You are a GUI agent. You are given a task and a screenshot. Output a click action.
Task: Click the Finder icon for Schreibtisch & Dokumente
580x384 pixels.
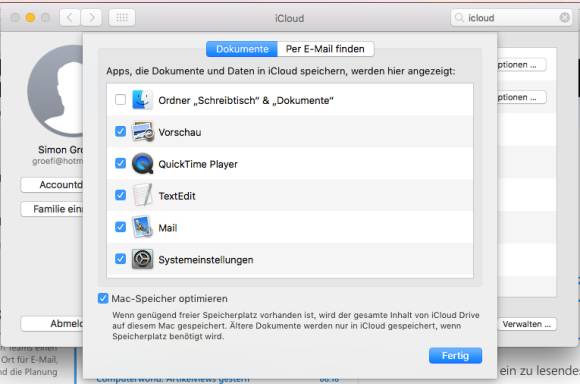tap(142, 100)
